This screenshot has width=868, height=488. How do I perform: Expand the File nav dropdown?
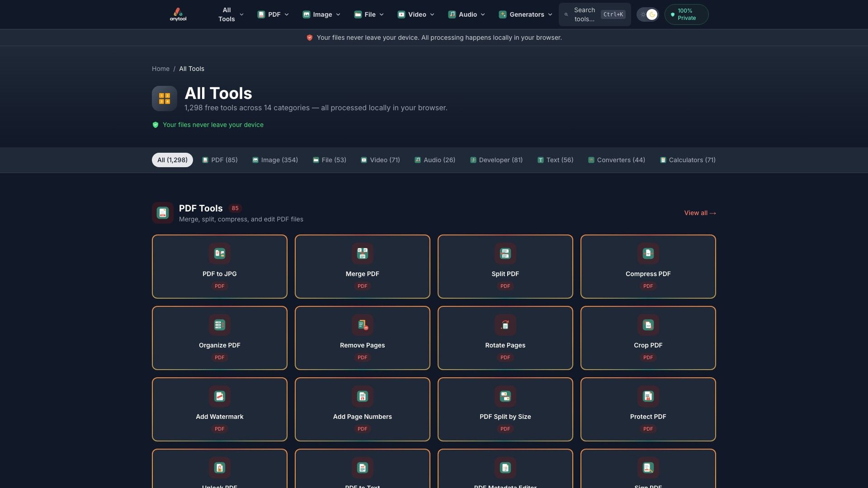point(369,14)
